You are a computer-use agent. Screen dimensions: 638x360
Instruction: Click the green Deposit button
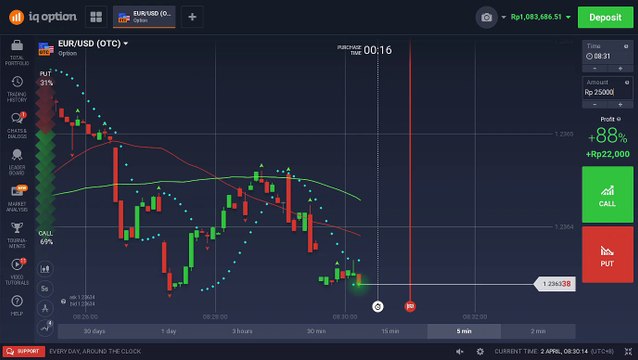(605, 17)
